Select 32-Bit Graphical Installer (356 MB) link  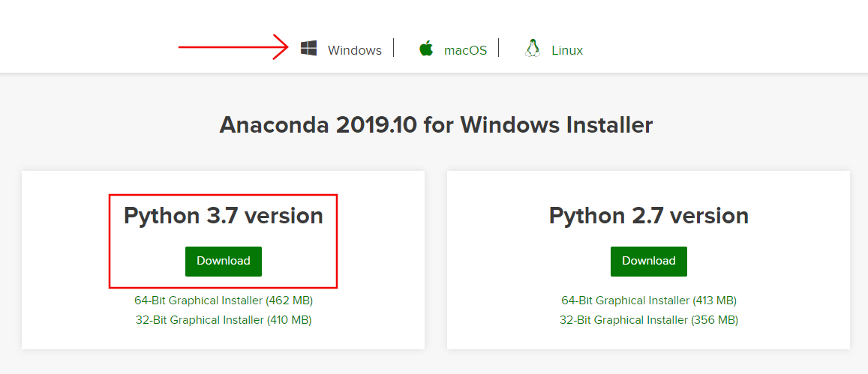click(649, 320)
